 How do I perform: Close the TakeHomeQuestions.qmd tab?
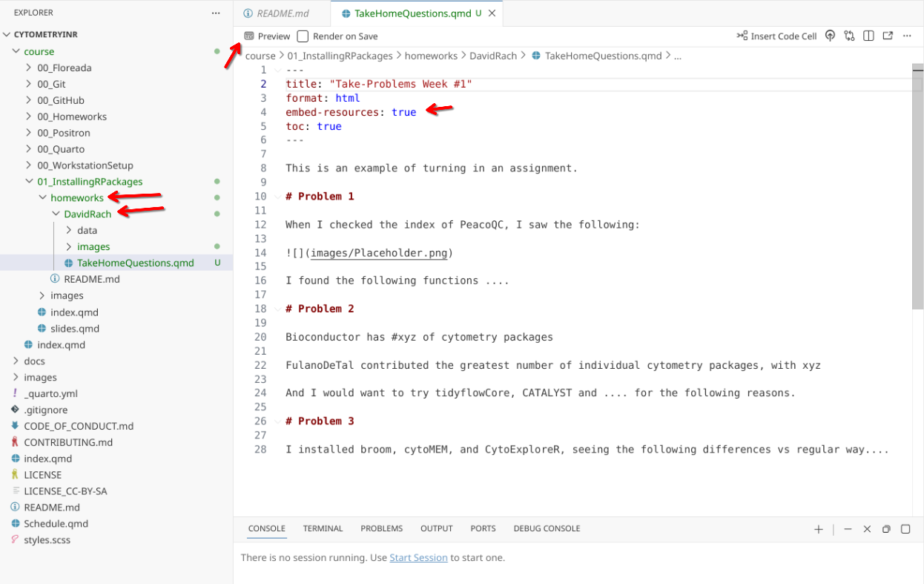coord(492,13)
